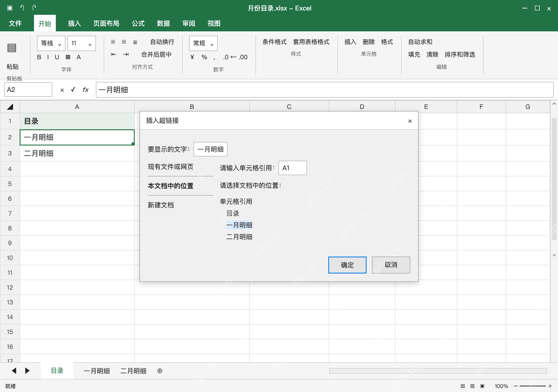This screenshot has width=558, height=392.
Task: Align text right icon in ribbon
Action: tap(135, 42)
